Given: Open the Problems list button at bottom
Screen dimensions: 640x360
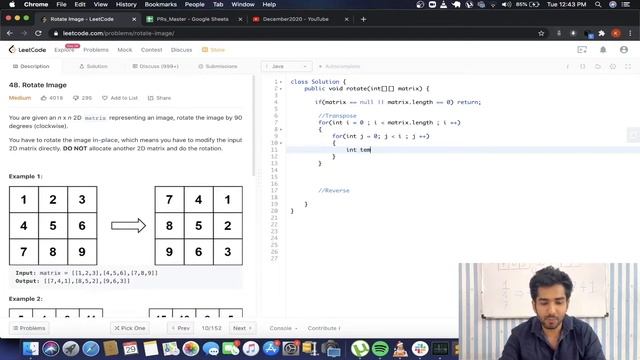Looking at the screenshot, I should [29, 328].
